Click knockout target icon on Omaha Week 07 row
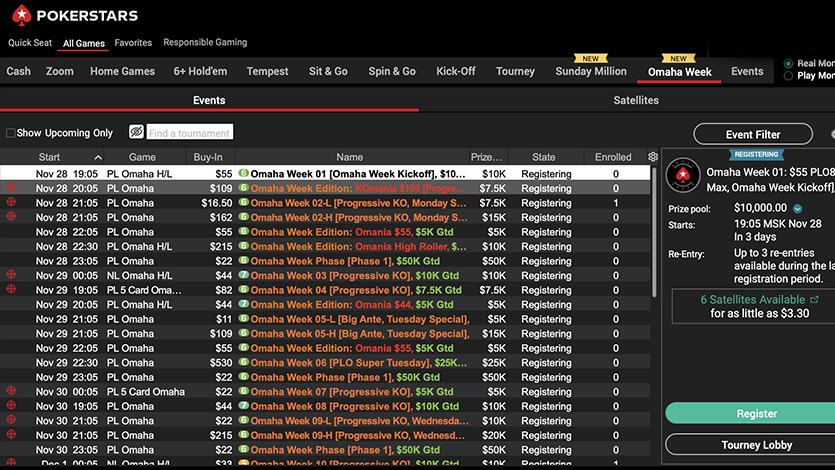 click(x=11, y=391)
